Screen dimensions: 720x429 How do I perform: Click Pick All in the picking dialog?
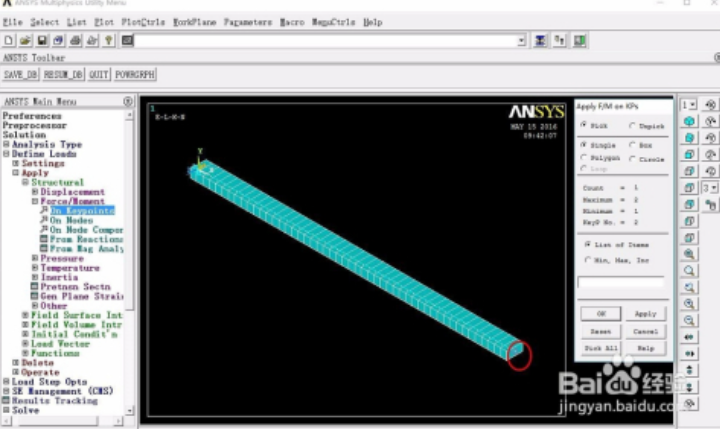(x=601, y=348)
